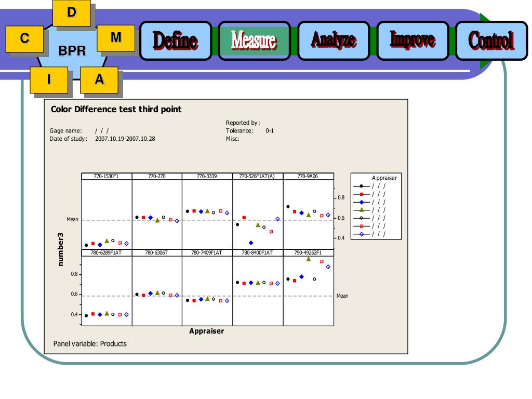Select the date of study value 2007.10.19-2007.10.28
Image resolution: width=532 pixels, height=399 pixels.
coord(125,139)
